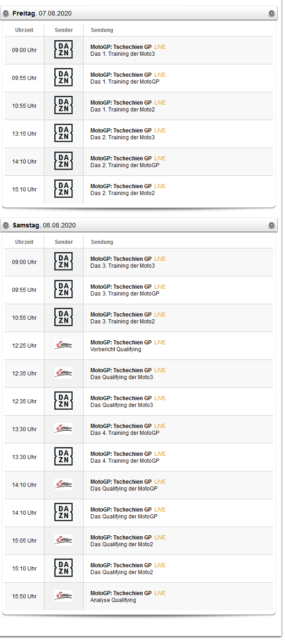Image resolution: width=285 pixels, height=644 pixels.
Task: Click the ServusTV logo at Saturday 14:10 MotoGP qualifying
Action: coord(63,485)
